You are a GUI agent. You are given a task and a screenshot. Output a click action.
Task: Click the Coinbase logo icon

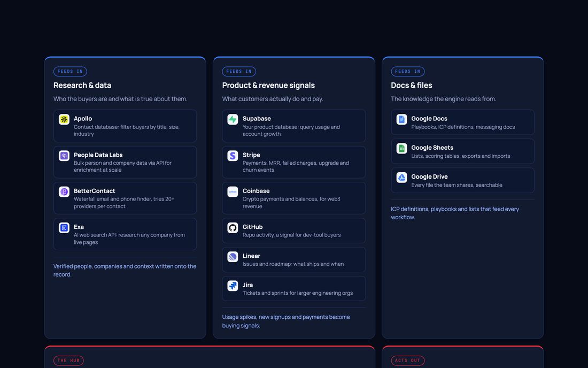[x=233, y=191]
